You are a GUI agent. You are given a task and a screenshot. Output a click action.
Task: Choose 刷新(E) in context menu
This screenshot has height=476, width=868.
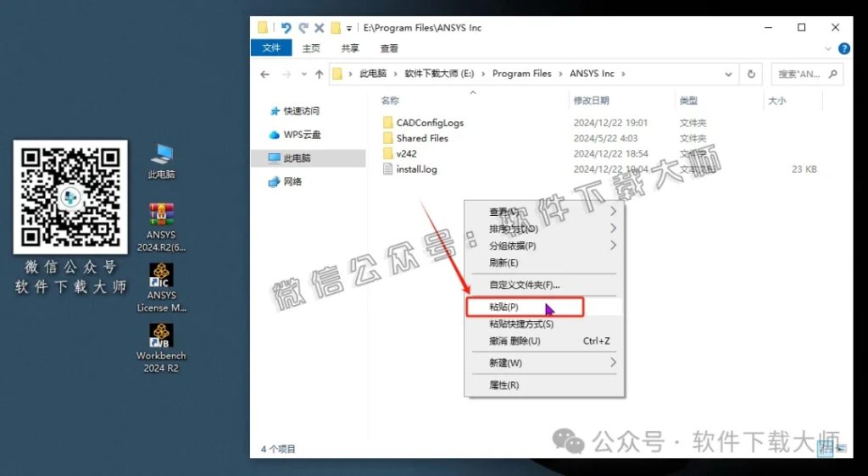[x=545, y=263]
